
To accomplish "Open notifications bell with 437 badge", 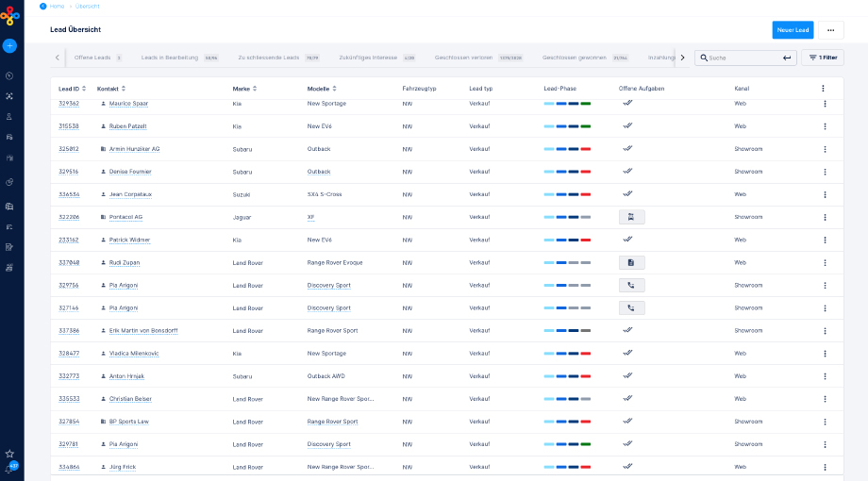I will click(10, 468).
